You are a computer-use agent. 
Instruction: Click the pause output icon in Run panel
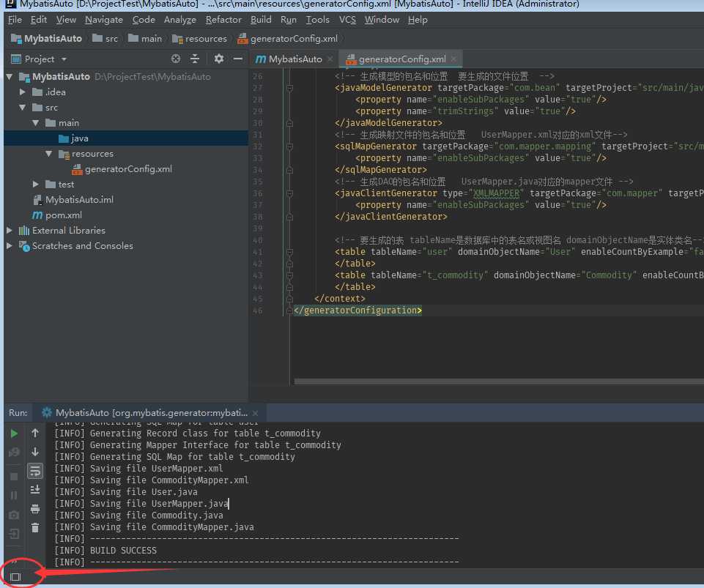tap(14, 495)
